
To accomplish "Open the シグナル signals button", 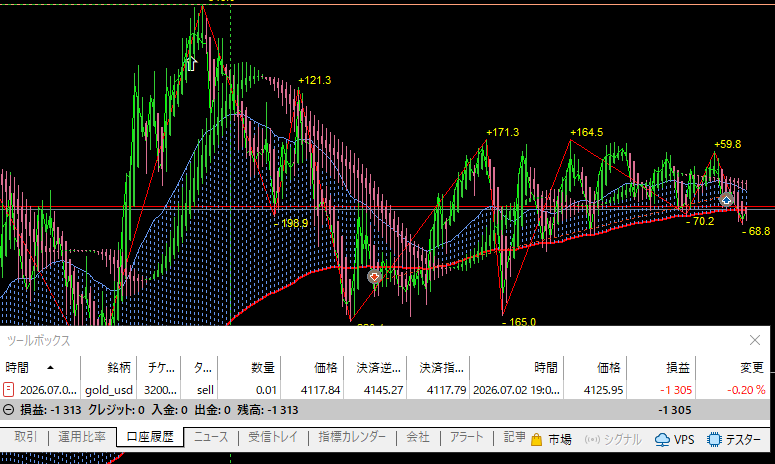I will point(613,439).
